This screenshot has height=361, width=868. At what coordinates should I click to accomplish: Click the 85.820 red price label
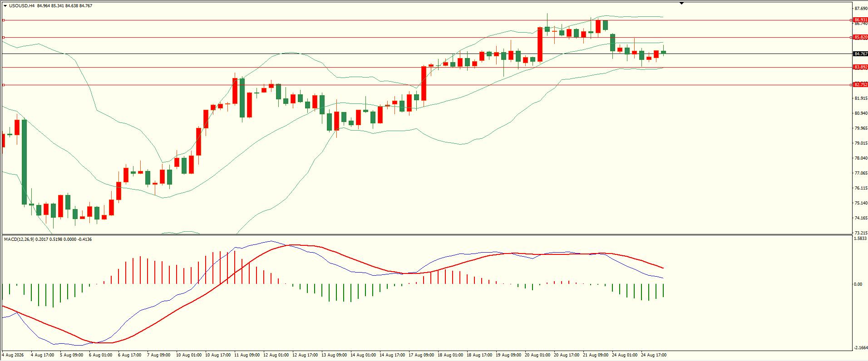pos(860,37)
